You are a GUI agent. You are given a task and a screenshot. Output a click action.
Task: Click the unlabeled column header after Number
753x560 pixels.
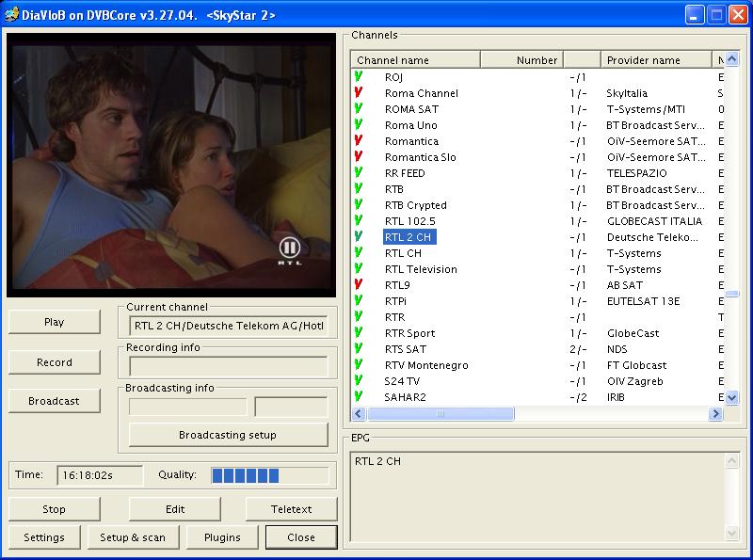582,60
